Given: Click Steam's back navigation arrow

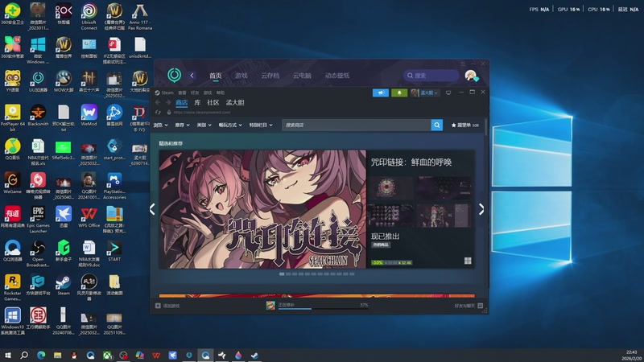Looking at the screenshot, I should [158, 103].
